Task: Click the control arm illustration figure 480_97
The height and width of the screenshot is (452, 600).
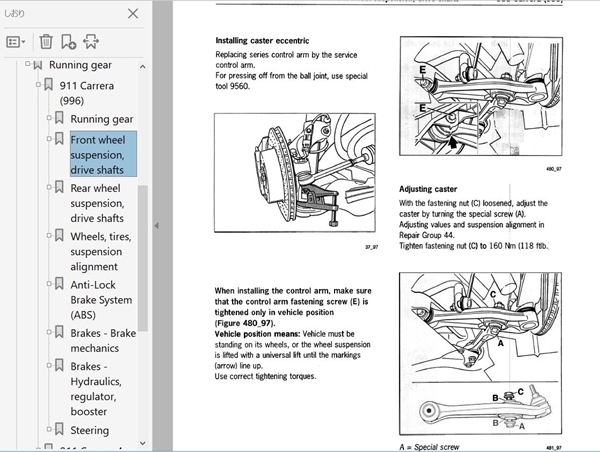Action: coord(481,96)
